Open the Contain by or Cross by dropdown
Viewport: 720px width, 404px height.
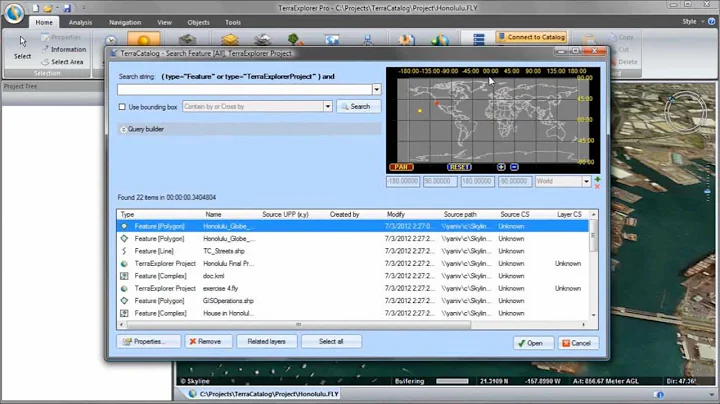328,107
